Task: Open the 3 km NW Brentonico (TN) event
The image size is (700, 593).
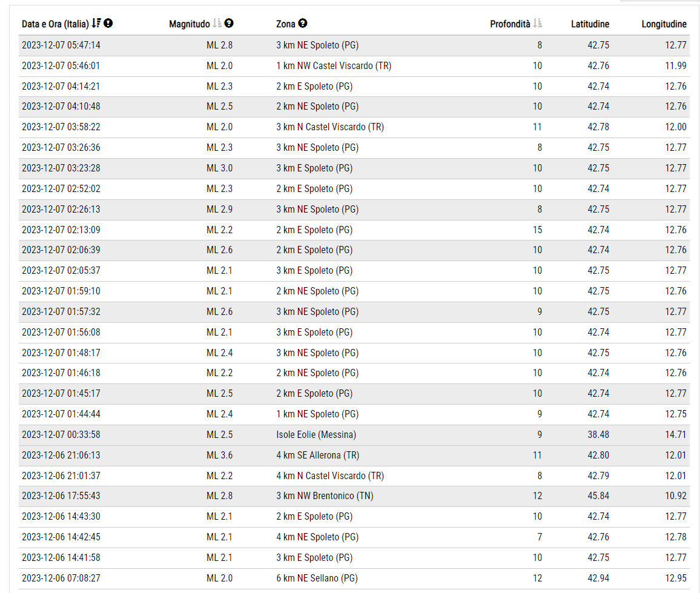Action: pos(325,496)
